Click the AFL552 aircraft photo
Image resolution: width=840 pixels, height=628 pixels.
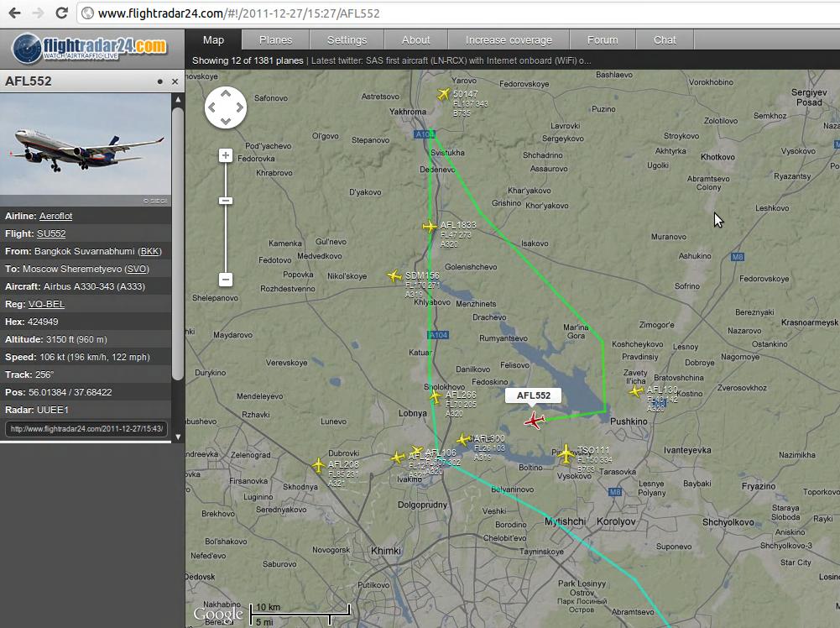pos(86,149)
